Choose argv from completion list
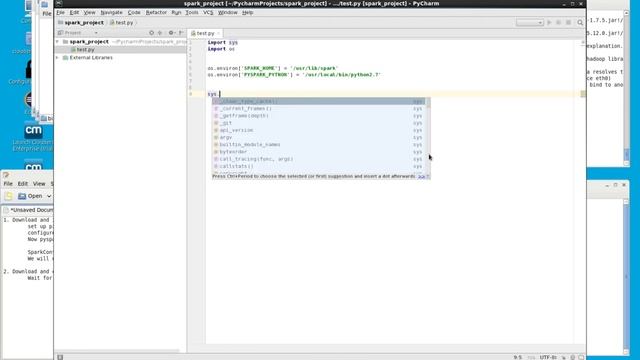The width and height of the screenshot is (640, 360). click(318, 138)
